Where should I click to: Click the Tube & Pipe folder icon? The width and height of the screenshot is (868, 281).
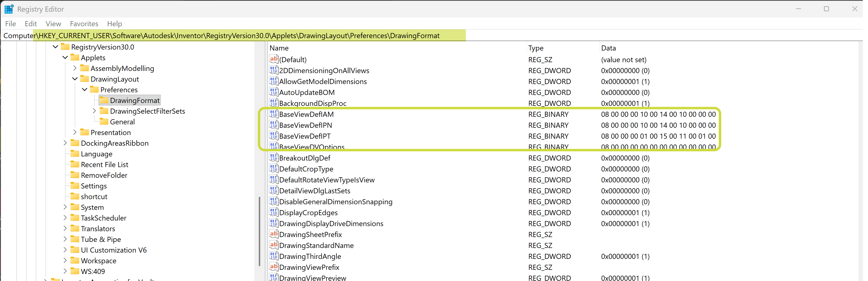(x=75, y=239)
